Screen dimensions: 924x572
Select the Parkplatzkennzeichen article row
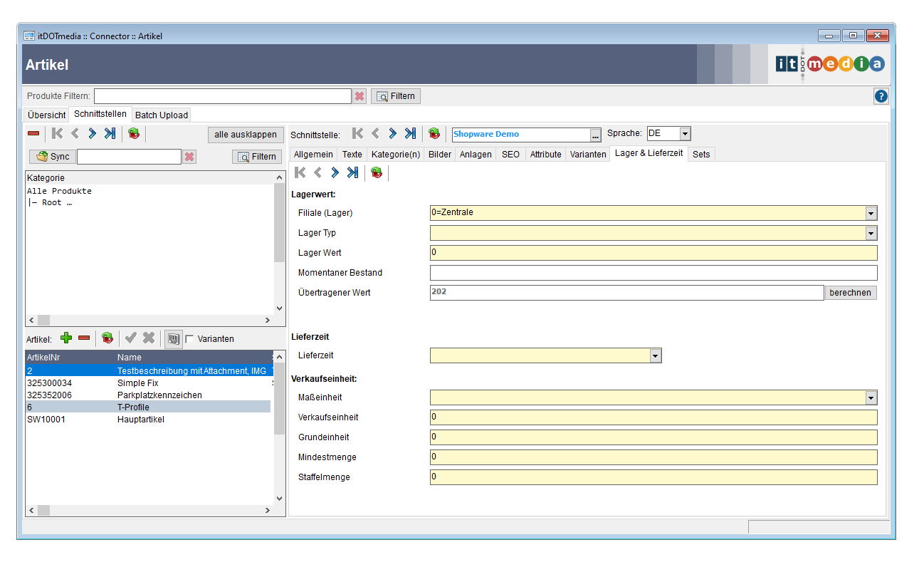click(159, 395)
